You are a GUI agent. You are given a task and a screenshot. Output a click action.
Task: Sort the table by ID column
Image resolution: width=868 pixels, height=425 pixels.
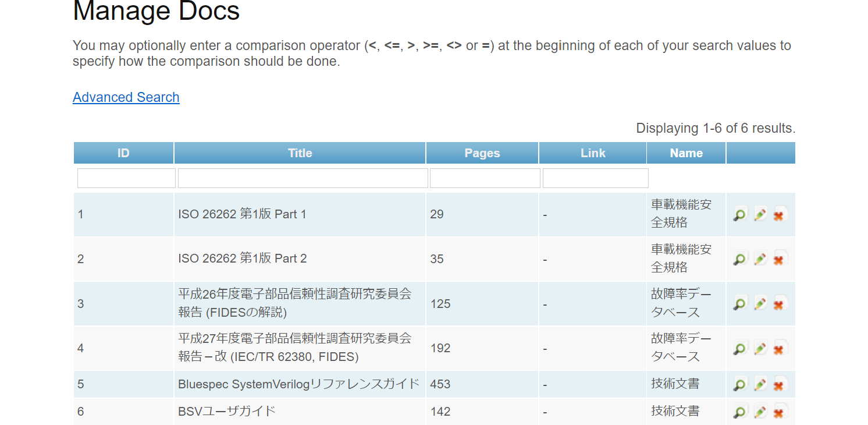point(123,153)
